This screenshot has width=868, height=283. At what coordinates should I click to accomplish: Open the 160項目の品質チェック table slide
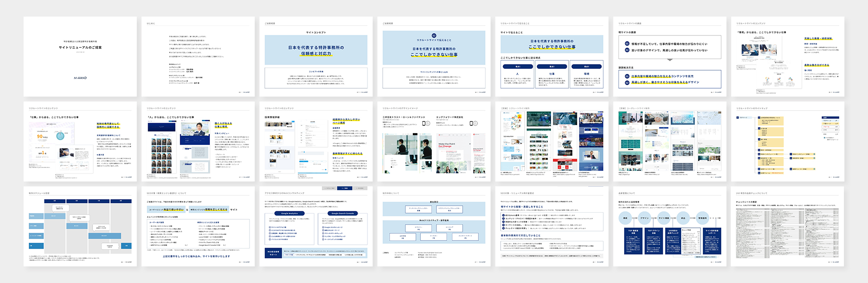point(788,226)
